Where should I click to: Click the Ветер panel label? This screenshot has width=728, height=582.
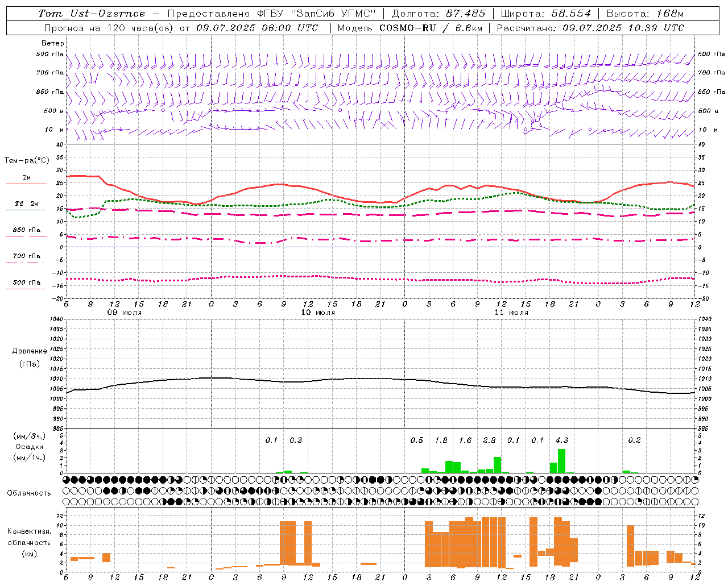tap(53, 43)
